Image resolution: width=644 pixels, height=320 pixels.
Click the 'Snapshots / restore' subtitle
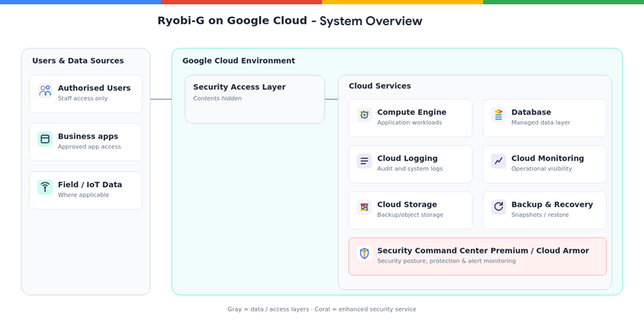tap(540, 214)
